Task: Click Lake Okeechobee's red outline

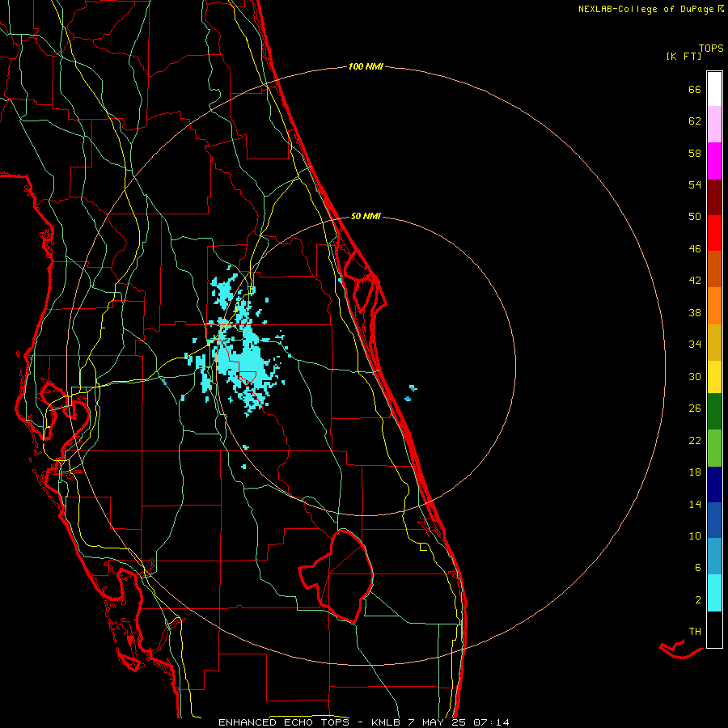Action: tap(336, 576)
